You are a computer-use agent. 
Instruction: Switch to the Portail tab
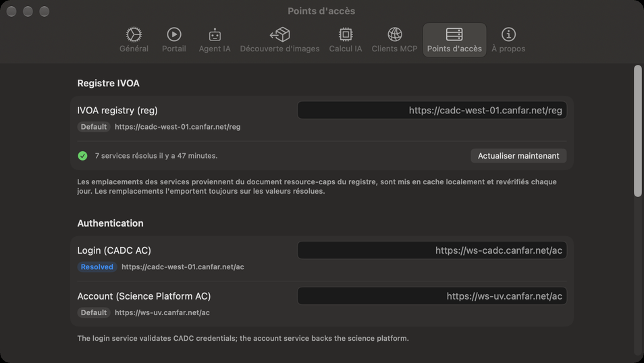(x=173, y=40)
